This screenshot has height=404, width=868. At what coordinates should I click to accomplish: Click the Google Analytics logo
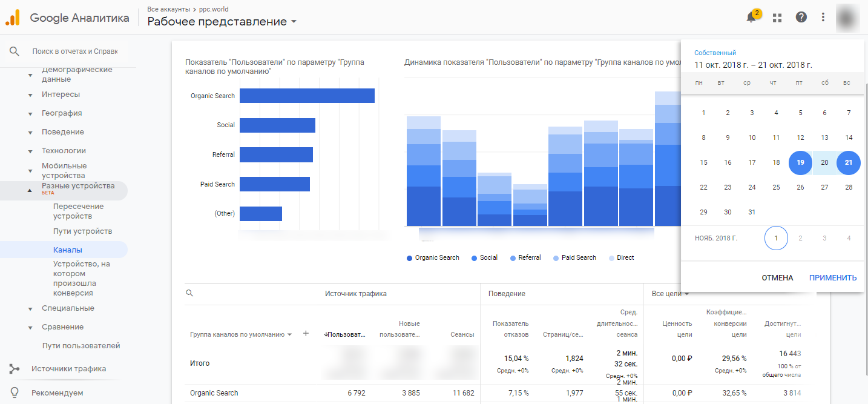pos(12,18)
